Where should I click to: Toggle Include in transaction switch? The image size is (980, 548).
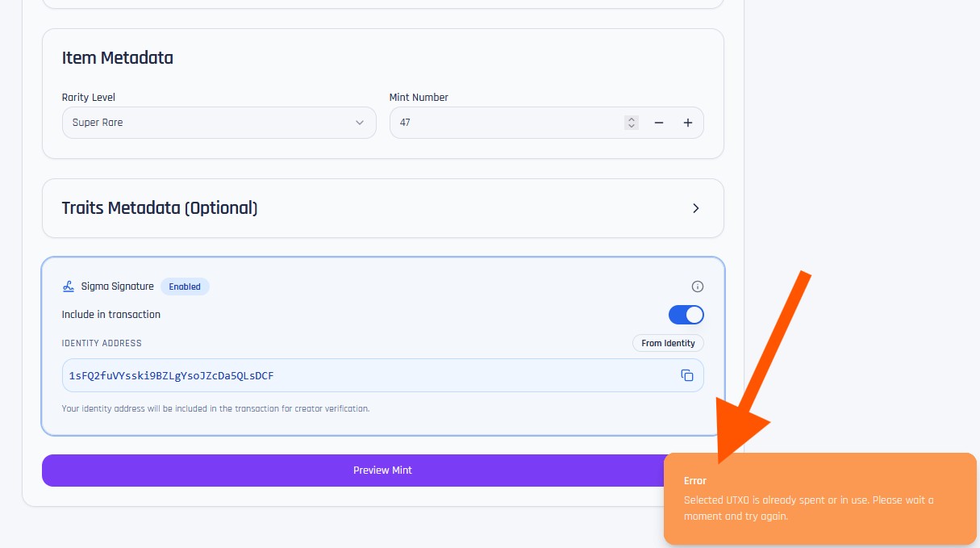686,315
